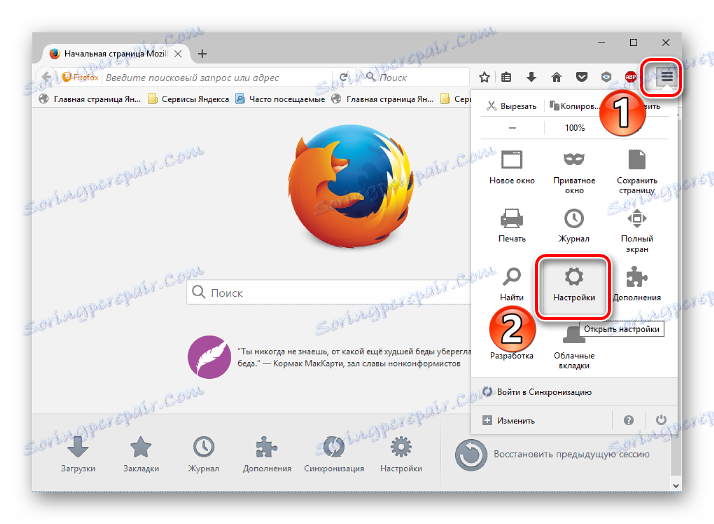Click Copy (Копиров...) in menu panel

click(x=573, y=106)
